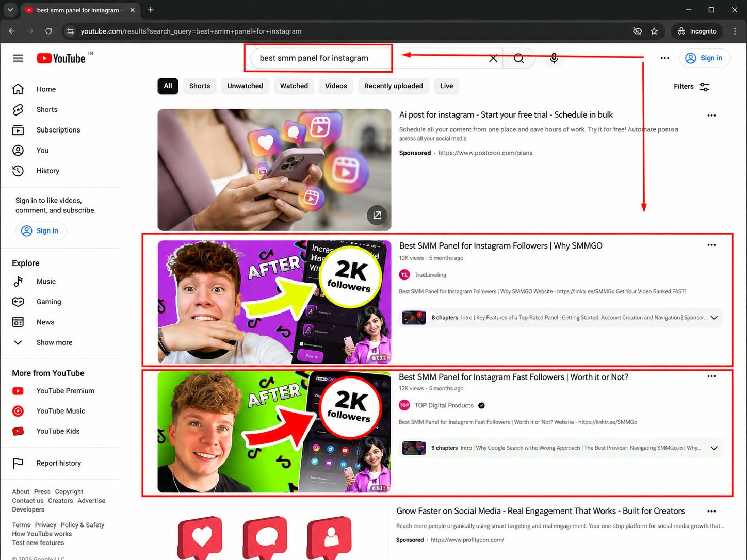
Task: Select the Live filter chip
Action: [447, 86]
